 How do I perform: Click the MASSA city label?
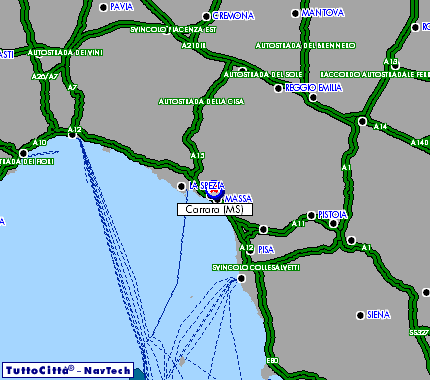pos(238,199)
